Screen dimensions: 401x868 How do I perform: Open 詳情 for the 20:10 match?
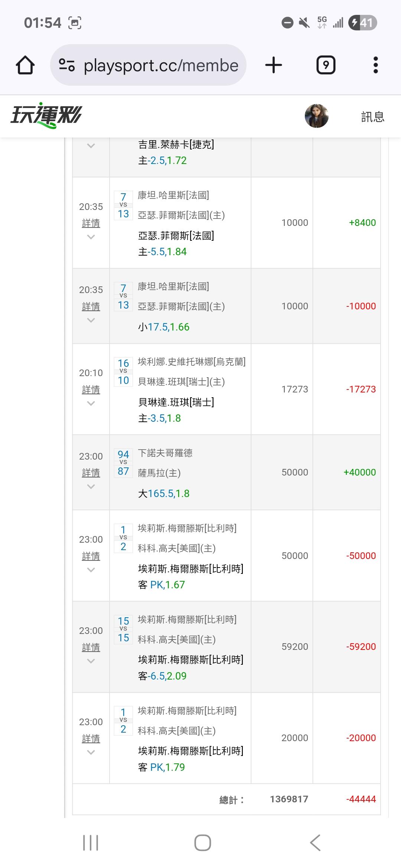coord(91,389)
